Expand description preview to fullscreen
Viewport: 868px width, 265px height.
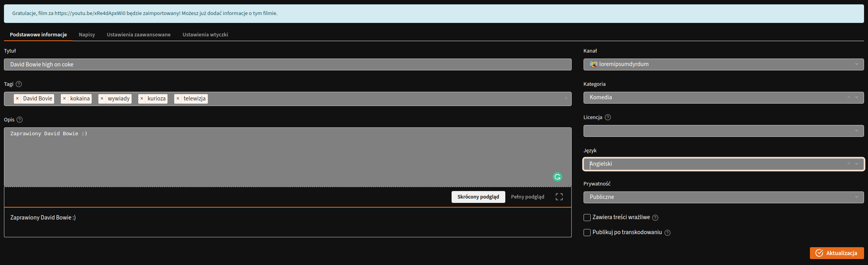[x=559, y=197]
